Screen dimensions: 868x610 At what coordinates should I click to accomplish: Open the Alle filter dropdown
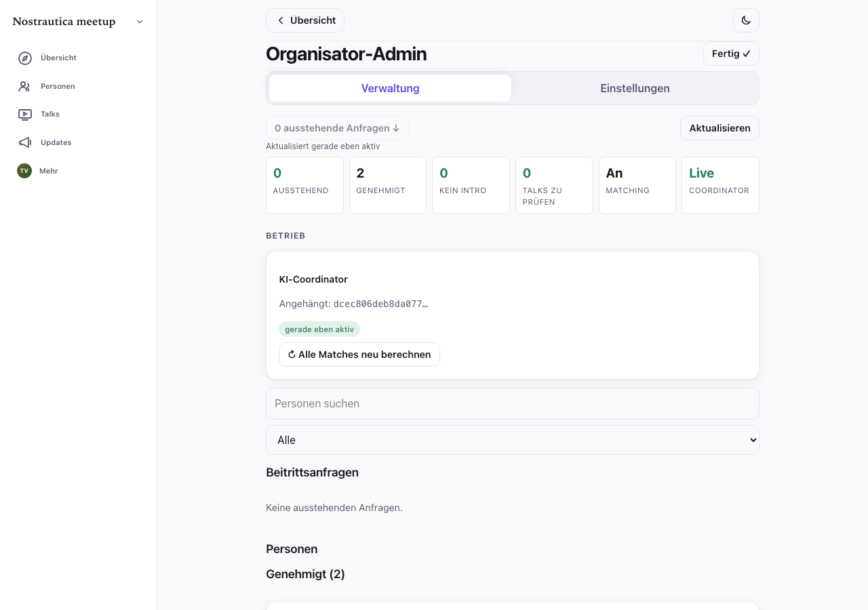513,440
